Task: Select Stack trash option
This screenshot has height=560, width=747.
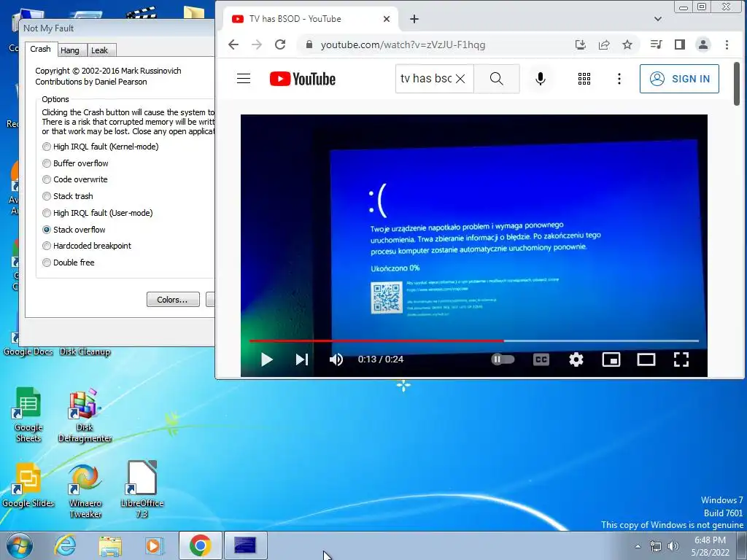Action: pos(68,196)
